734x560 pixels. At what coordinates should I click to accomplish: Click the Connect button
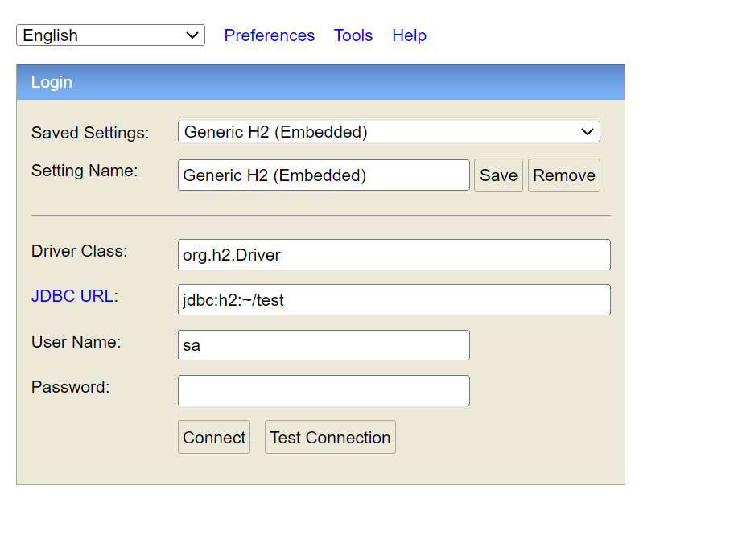pyautogui.click(x=214, y=437)
